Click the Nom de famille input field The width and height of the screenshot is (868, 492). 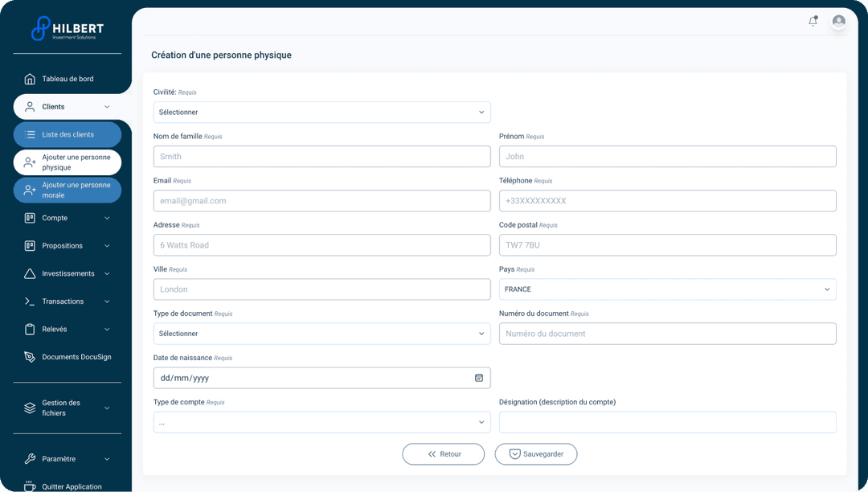[321, 157]
